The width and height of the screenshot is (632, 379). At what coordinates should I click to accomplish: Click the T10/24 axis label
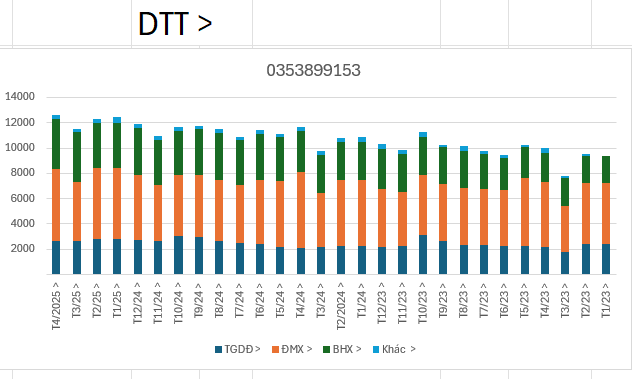[178, 303]
